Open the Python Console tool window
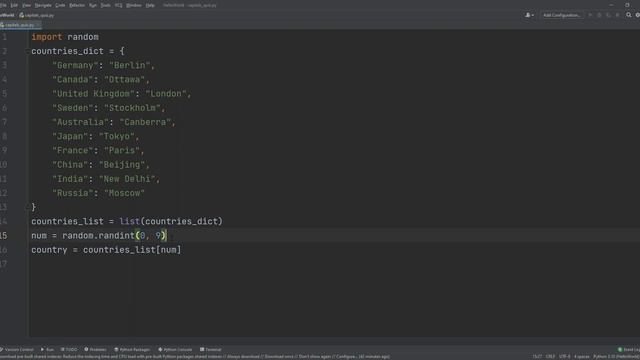The image size is (640, 360). click(x=175, y=349)
